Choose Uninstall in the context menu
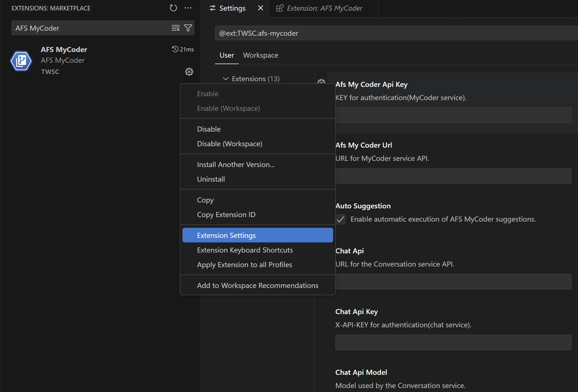This screenshot has width=578, height=392. [258, 179]
